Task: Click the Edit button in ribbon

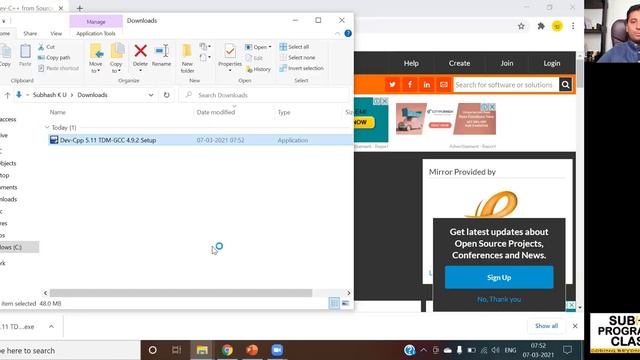Action: click(254, 58)
